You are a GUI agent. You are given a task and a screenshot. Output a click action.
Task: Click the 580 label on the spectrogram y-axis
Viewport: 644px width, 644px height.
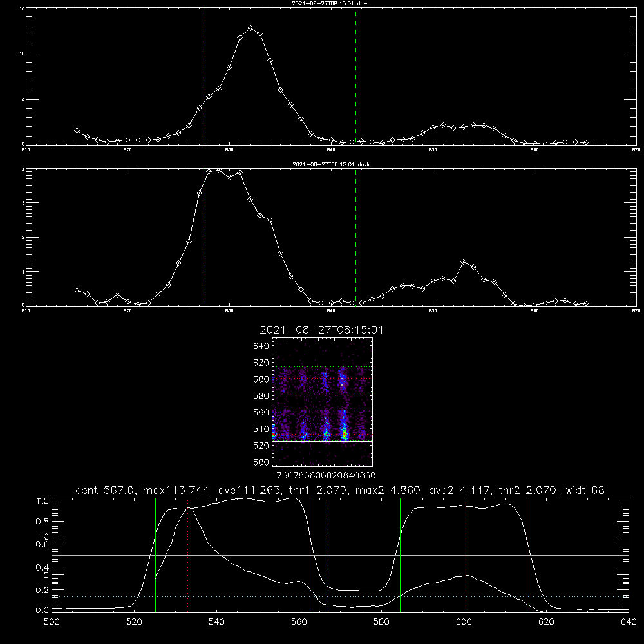tap(261, 396)
